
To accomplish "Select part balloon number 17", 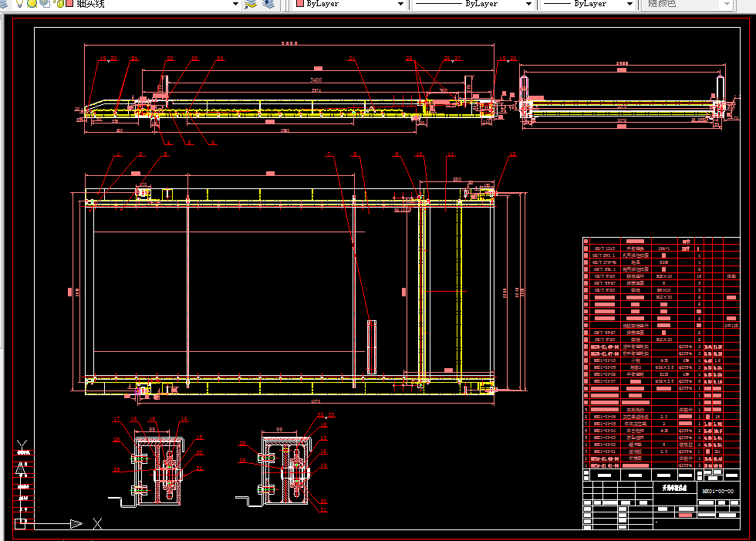I will (116, 419).
